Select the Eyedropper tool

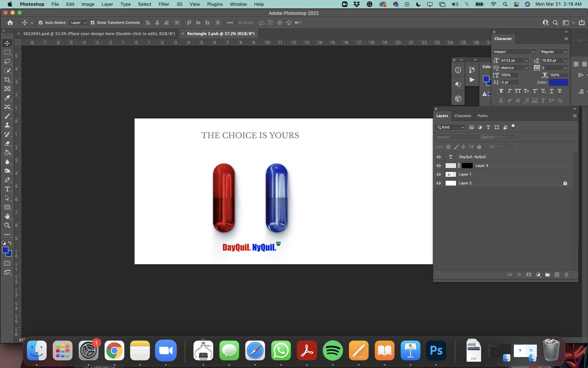click(7, 98)
